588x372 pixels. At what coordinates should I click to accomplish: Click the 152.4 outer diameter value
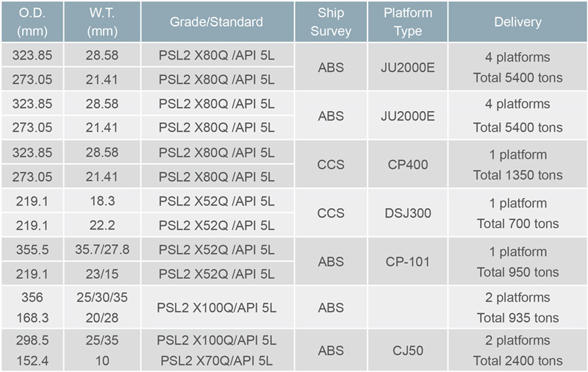32,361
